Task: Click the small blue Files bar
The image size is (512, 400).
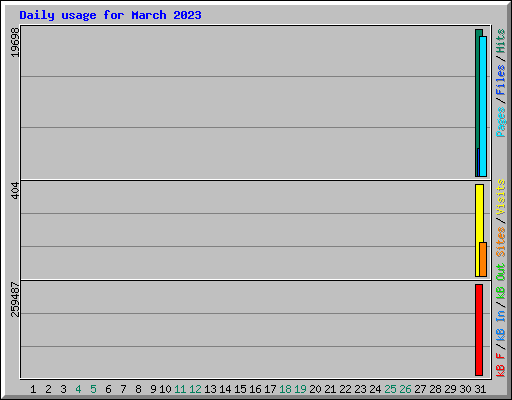Action: click(478, 162)
